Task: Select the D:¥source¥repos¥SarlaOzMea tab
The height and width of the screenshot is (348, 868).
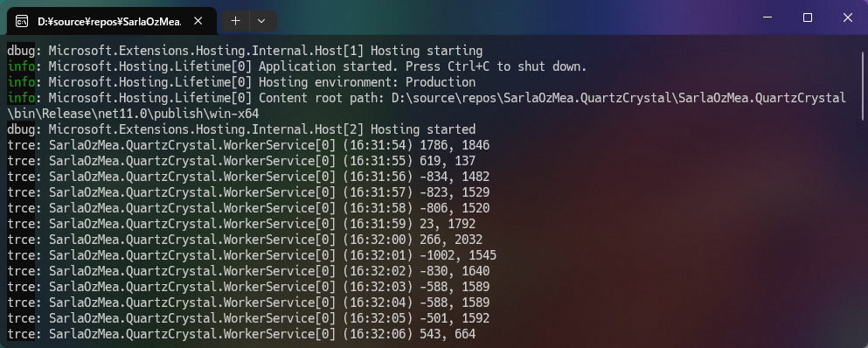Action: point(109,22)
